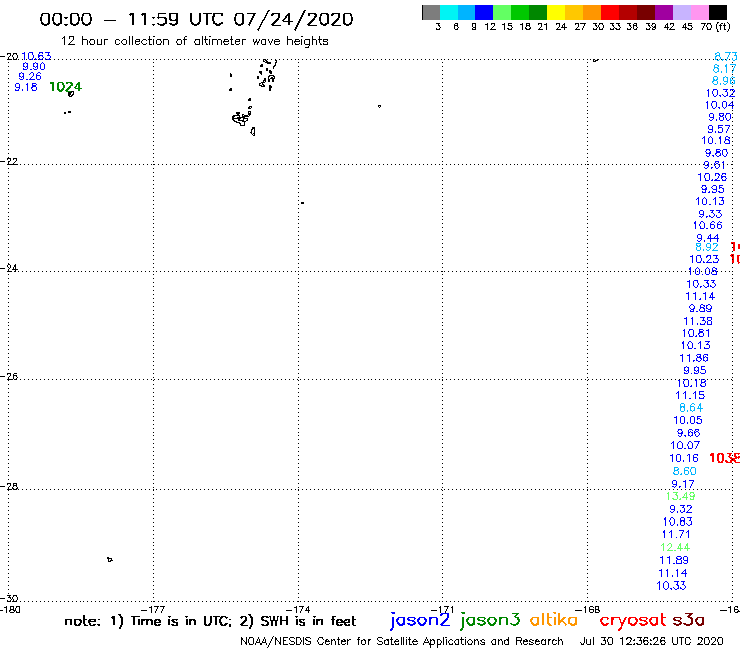Click the light blue value 8.92
Viewport: 740px width, 650px height.
[x=706, y=247]
